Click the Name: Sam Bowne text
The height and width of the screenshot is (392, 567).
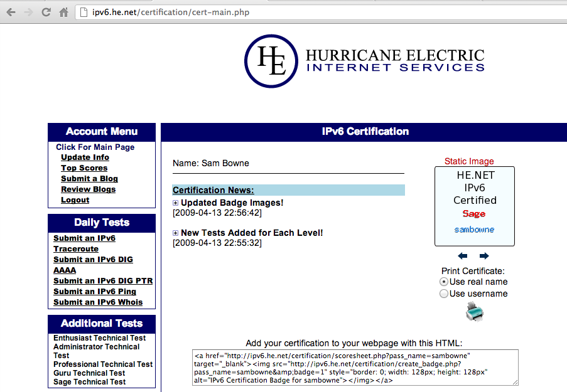pyautogui.click(x=211, y=163)
